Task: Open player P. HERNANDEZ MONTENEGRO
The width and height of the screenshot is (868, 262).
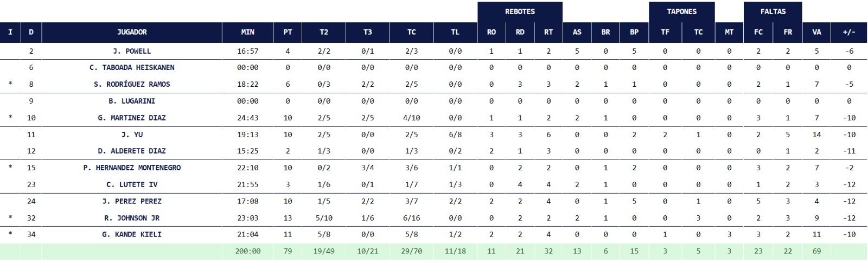Action: 132,168
